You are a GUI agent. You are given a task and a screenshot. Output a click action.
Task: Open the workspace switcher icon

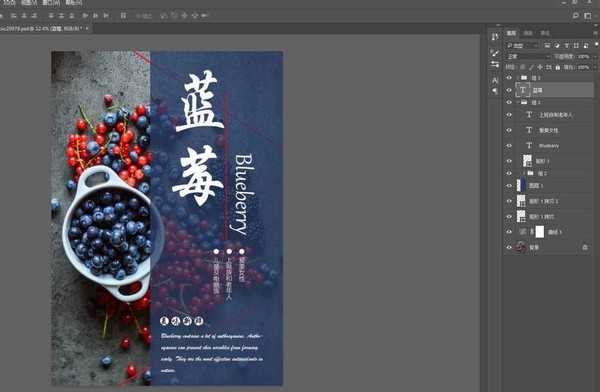click(588, 16)
